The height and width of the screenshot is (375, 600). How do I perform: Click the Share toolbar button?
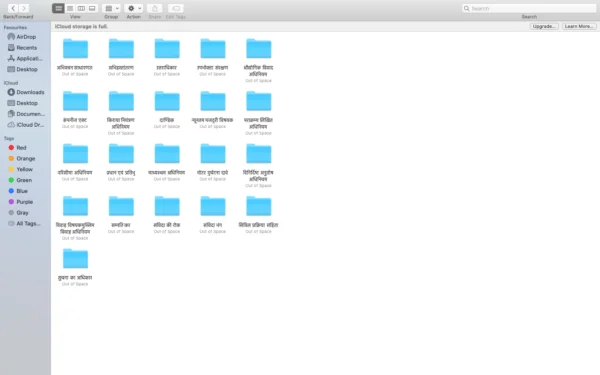pos(155,8)
